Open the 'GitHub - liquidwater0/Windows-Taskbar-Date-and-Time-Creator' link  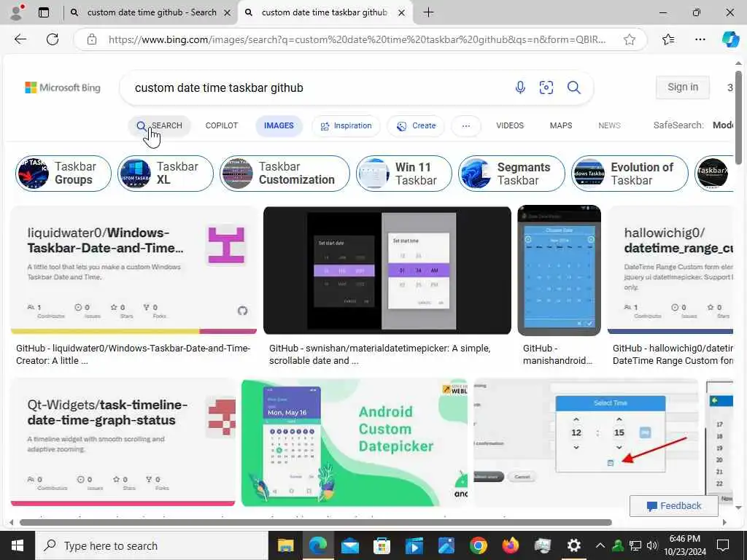point(133,354)
